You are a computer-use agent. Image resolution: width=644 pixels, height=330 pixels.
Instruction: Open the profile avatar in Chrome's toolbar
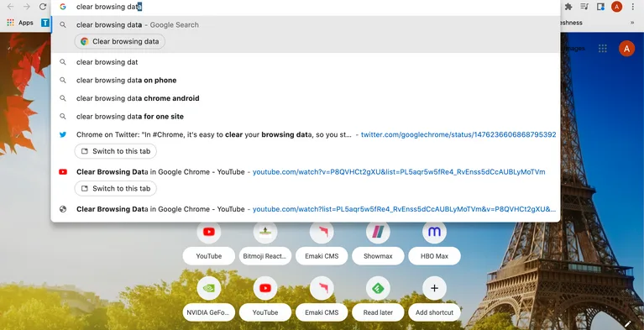coord(616,7)
